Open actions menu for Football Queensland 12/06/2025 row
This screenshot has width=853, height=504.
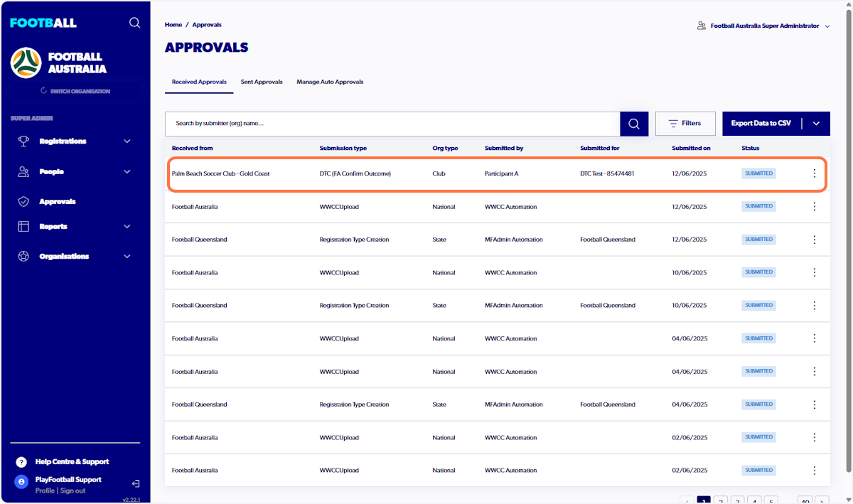click(x=815, y=240)
